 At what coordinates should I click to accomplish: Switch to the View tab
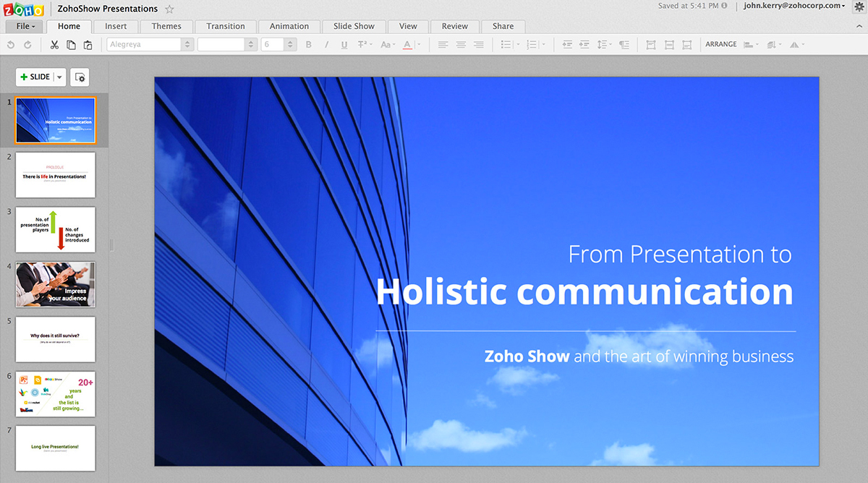(408, 27)
